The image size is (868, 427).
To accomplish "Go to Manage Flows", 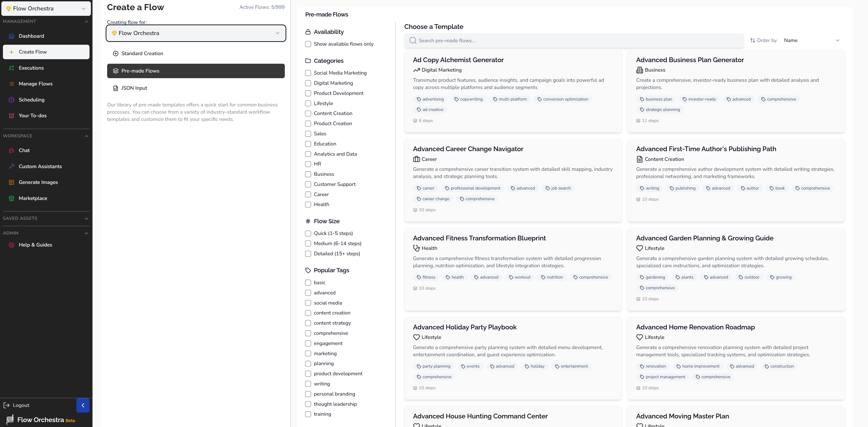I will point(46,84).
